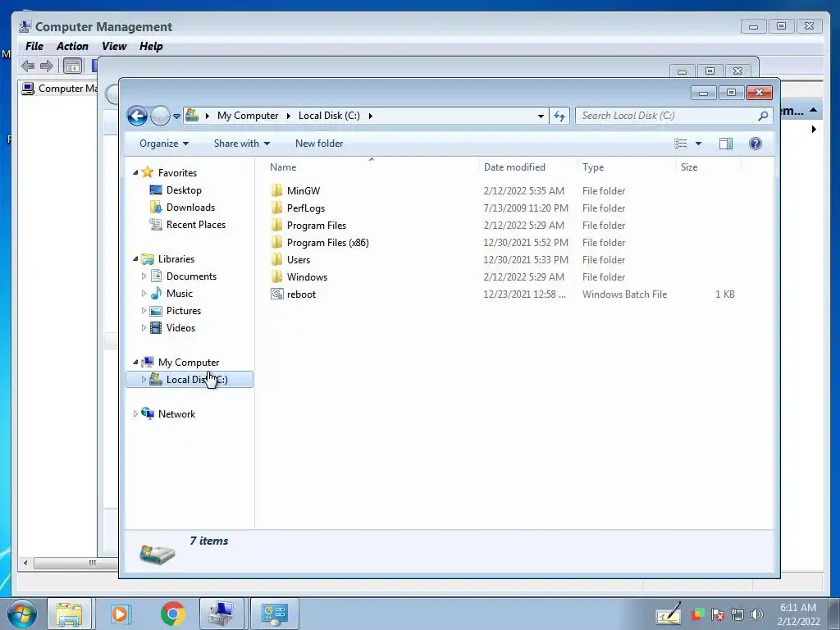840x630 pixels.
Task: Toggle console tree in Computer Management toolbar
Action: 72,66
